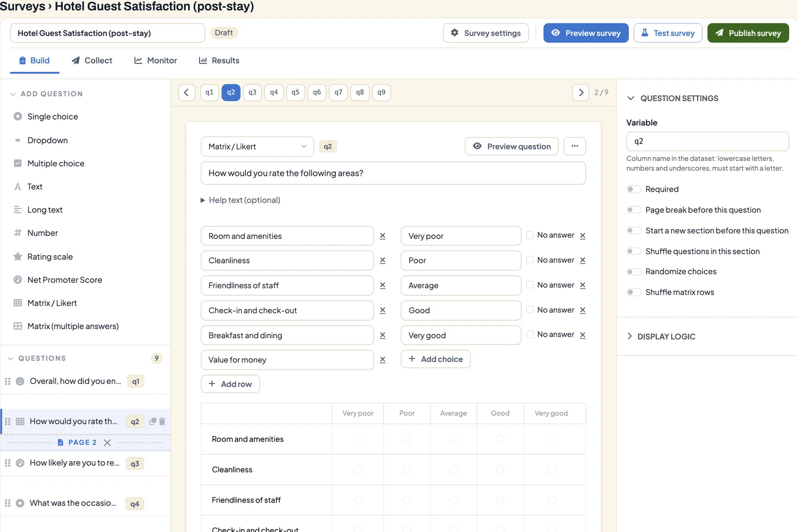Screen dimensions: 798x532
Task: Open the question more options menu
Action: 575,146
